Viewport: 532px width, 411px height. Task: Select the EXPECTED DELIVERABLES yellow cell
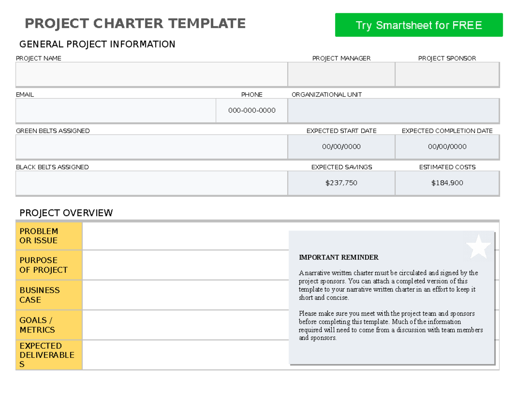click(49, 355)
